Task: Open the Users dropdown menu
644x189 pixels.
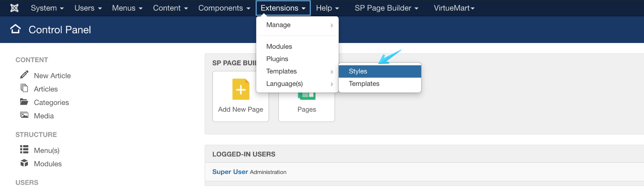Action: (88, 8)
